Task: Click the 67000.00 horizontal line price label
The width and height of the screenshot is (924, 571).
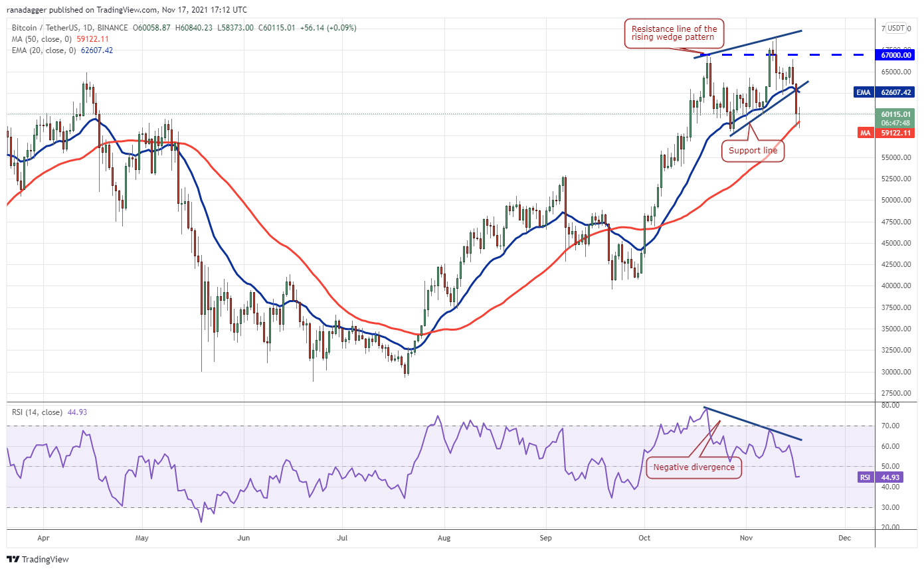Action: 895,56
